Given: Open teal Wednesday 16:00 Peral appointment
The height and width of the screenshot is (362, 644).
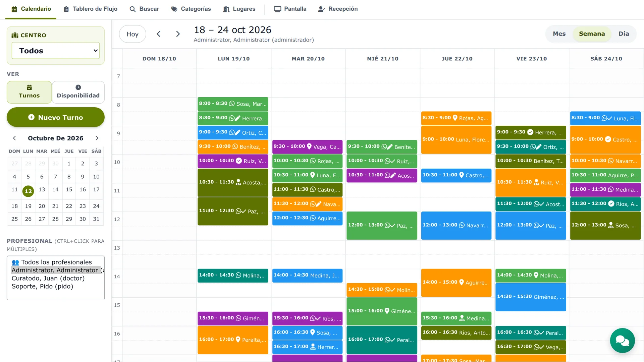Looking at the screenshot, I should click(382, 340).
